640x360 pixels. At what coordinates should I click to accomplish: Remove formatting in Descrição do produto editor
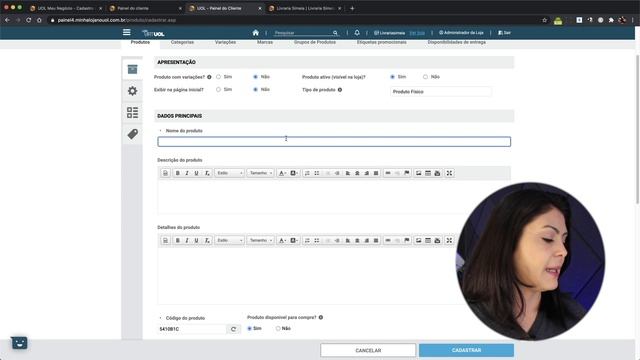click(207, 173)
